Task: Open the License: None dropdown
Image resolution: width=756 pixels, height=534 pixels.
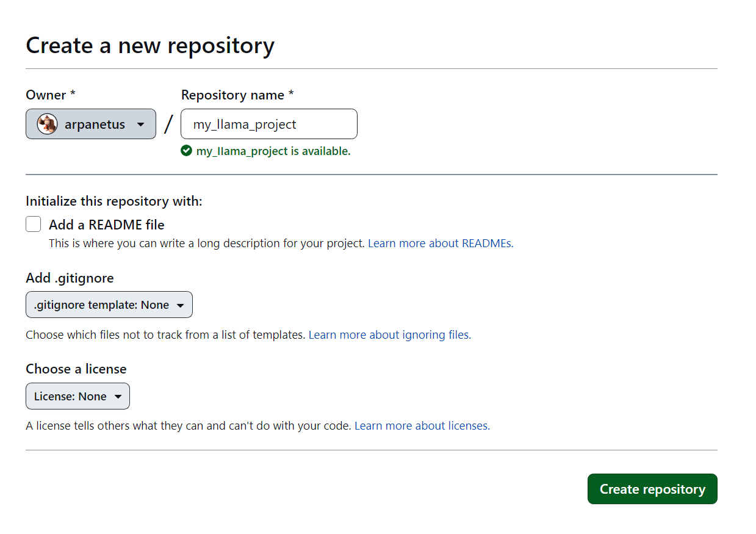Action: coord(77,396)
